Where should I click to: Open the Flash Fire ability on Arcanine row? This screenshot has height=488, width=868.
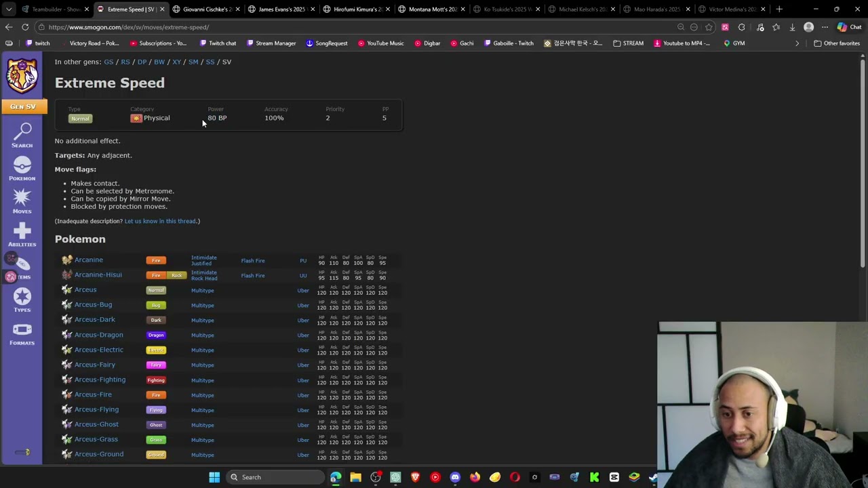coord(253,261)
